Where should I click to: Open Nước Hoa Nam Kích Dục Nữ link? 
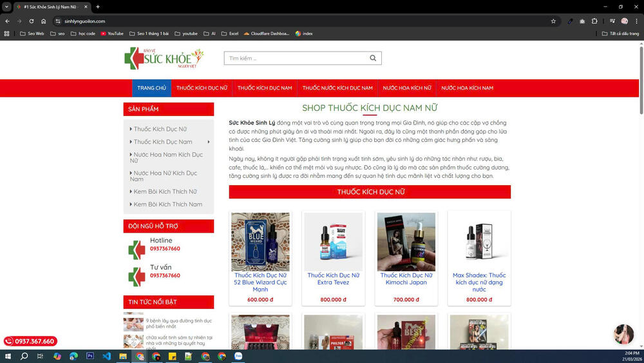166,157
